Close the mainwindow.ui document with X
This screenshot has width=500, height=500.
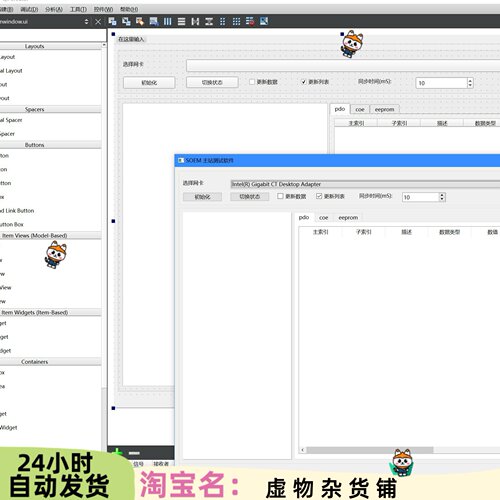pos(98,22)
